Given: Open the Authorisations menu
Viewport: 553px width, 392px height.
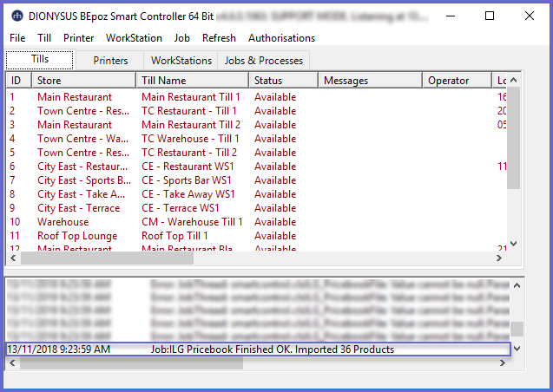Looking at the screenshot, I should (281, 38).
